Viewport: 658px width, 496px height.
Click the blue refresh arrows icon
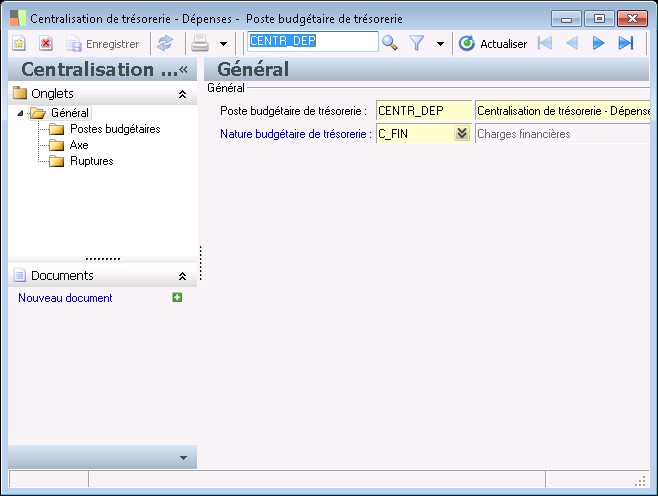165,43
